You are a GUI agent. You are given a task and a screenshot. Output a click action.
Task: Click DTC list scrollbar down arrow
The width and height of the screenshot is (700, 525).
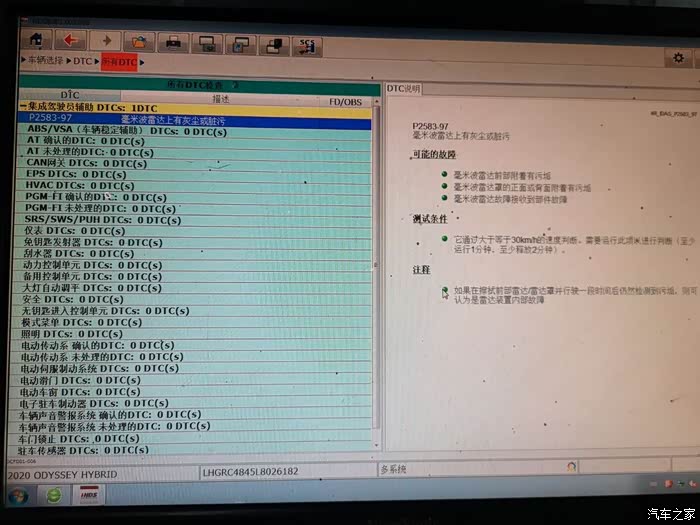click(x=377, y=445)
